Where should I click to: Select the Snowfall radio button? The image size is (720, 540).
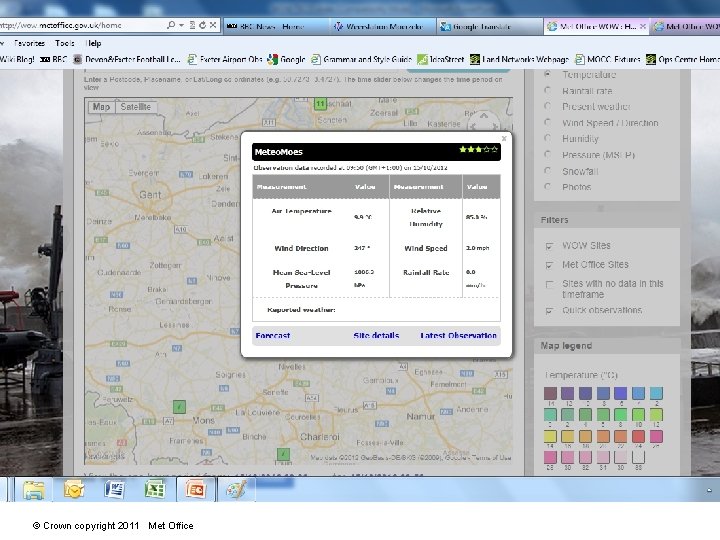pyautogui.click(x=547, y=171)
